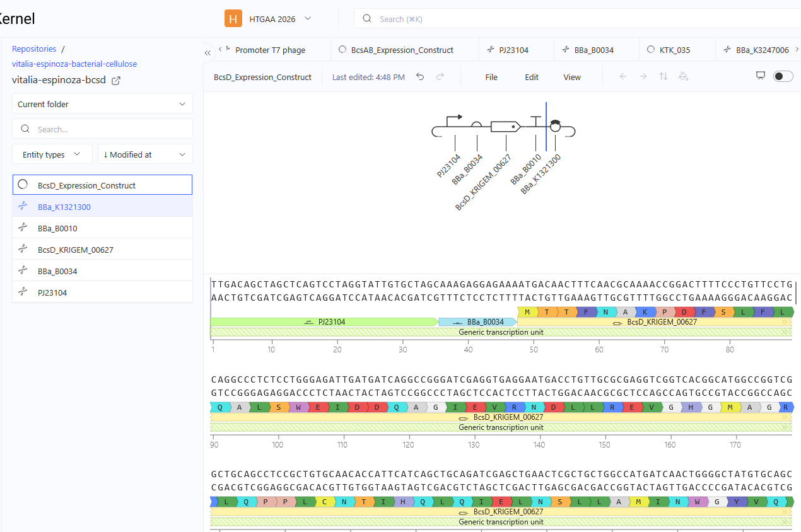Screen dimensions: 801x532
Task: Open the Modified at sort dropdown
Action: point(145,154)
